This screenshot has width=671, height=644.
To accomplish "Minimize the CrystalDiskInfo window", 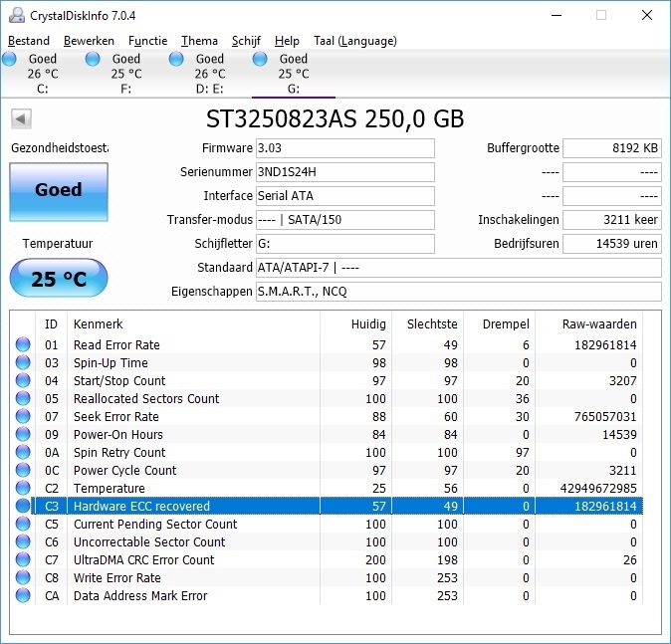I will pyautogui.click(x=557, y=15).
